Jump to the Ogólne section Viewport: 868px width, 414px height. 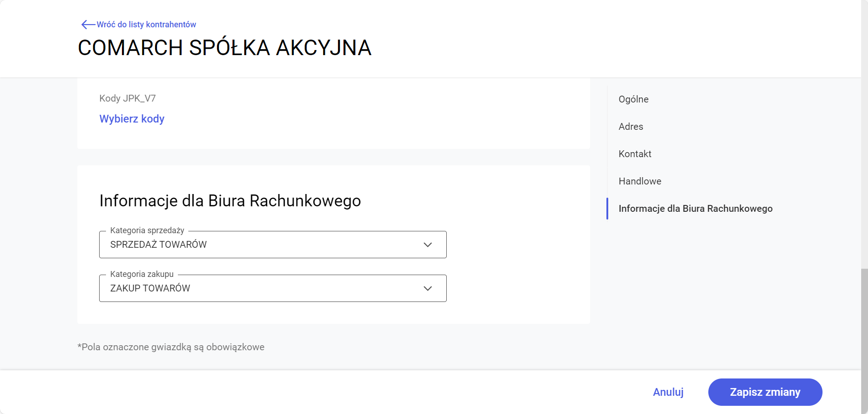coord(633,99)
